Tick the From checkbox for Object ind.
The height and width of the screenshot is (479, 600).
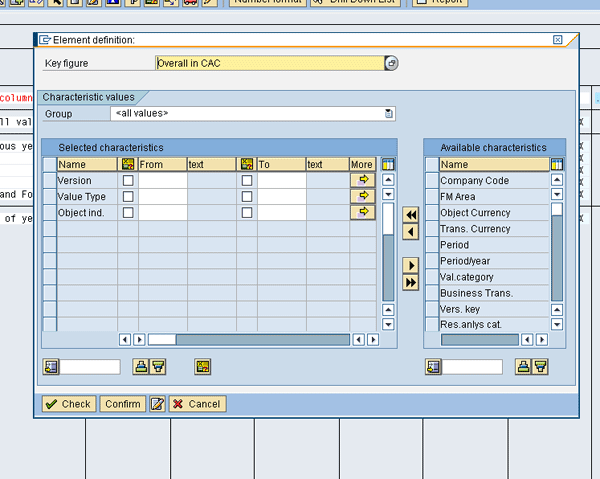[x=127, y=213]
